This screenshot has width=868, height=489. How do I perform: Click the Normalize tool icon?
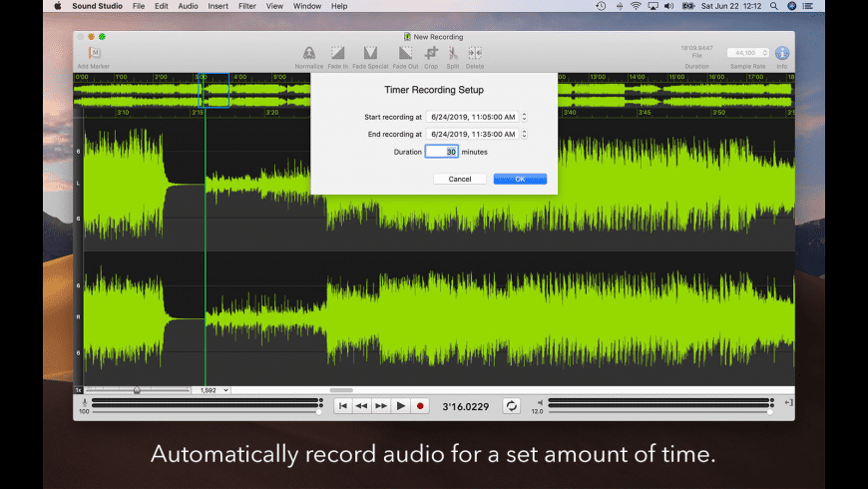309,53
